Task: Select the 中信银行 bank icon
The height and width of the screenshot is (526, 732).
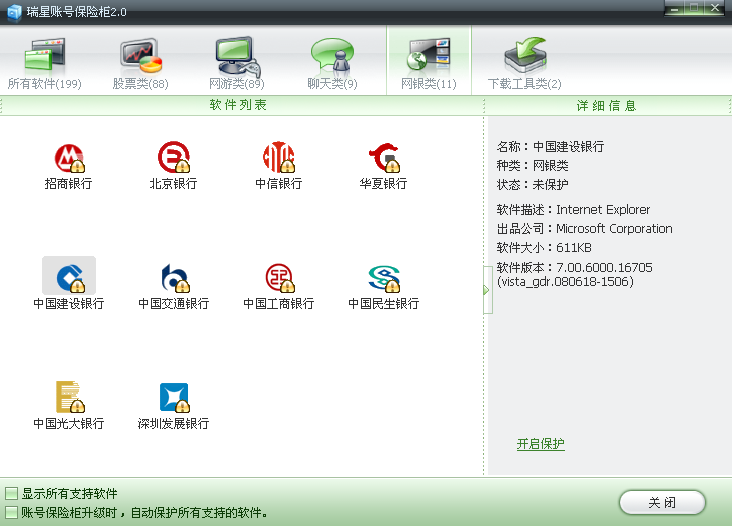Action: point(279,157)
